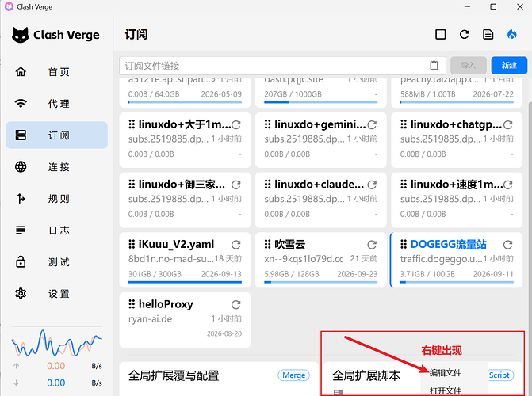The width and height of the screenshot is (532, 396).
Task: Click the globe connections icon
Action: [21, 167]
